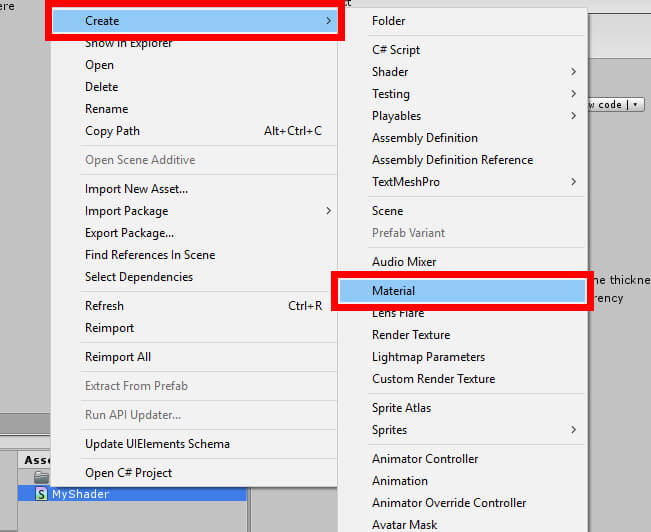Expand the Sprites submenu arrow
This screenshot has width=651, height=532.
click(x=573, y=430)
